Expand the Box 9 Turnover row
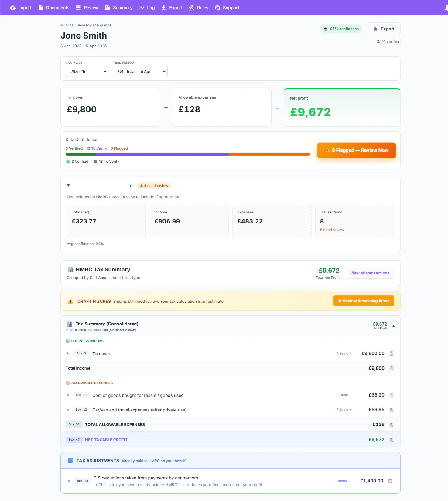 coord(68,353)
